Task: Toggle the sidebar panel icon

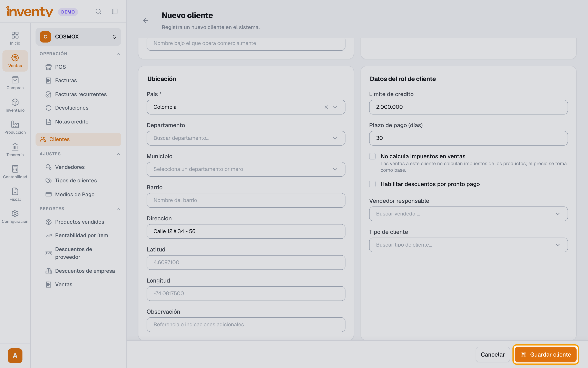Action: click(x=115, y=11)
